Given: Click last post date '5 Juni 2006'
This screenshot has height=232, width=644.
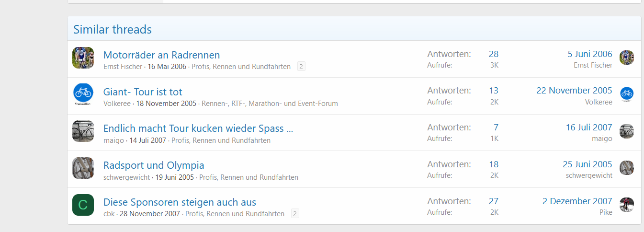Looking at the screenshot, I should (x=589, y=54).
